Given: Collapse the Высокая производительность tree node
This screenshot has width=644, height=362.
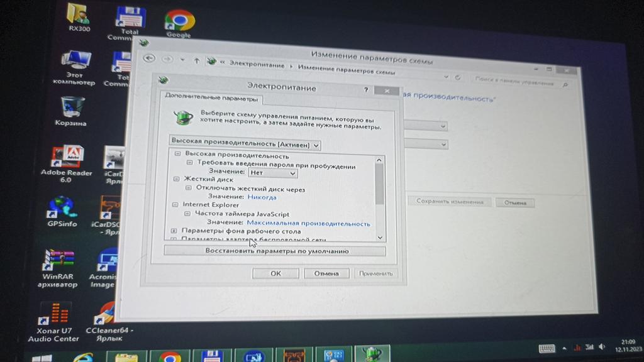Looking at the screenshot, I should (x=177, y=153).
